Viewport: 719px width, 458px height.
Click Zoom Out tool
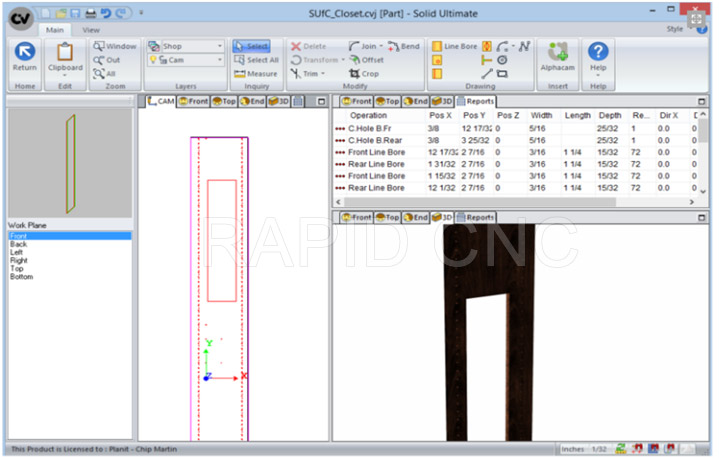coord(107,60)
